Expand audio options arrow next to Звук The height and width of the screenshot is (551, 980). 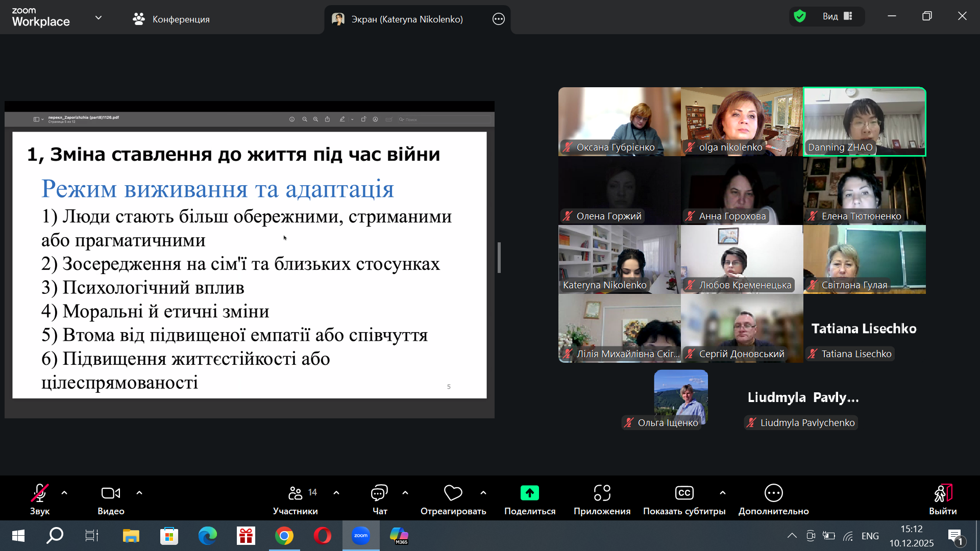[x=64, y=493]
